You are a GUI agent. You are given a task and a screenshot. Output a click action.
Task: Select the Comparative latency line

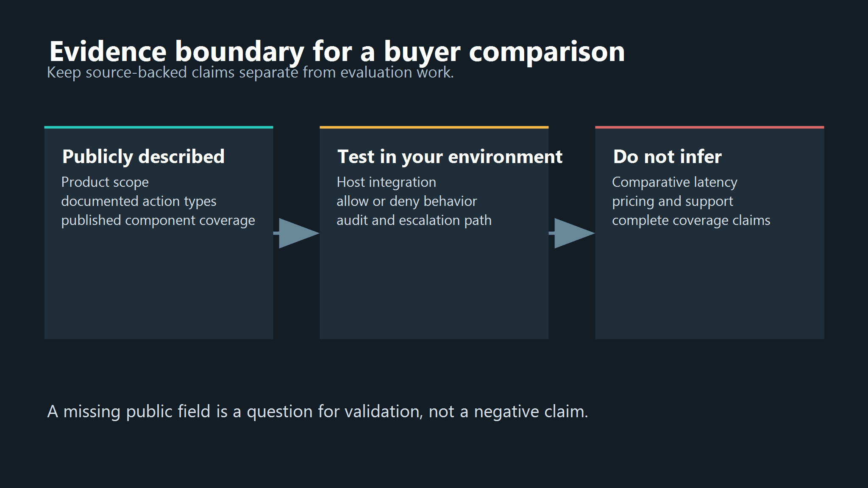(x=675, y=182)
